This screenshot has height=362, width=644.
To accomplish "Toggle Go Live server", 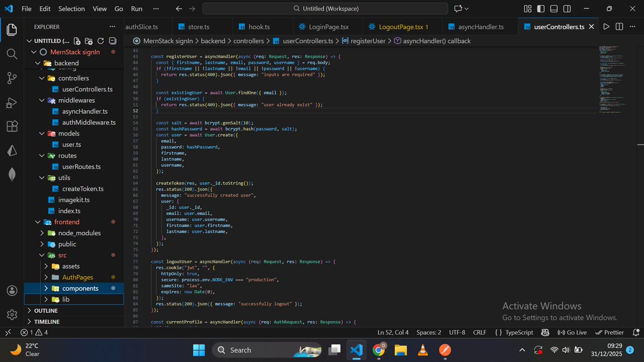I will [x=572, y=333].
